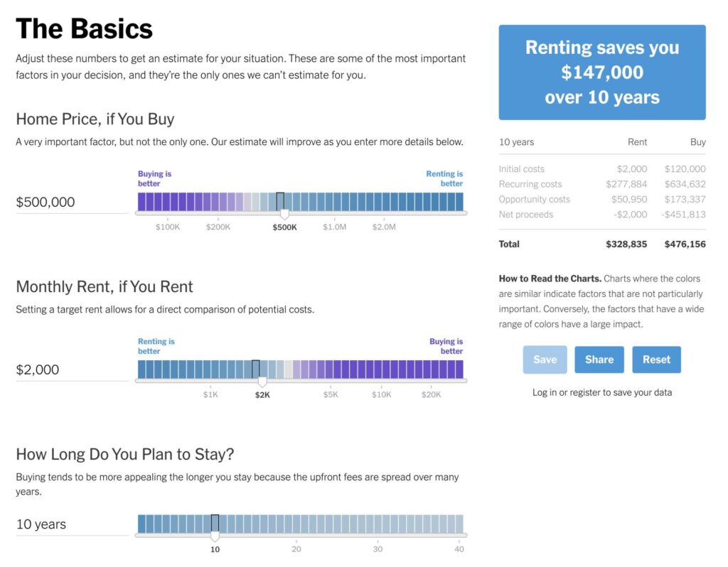
Task: Edit the $2,000 monthly rent field
Action: [72, 369]
